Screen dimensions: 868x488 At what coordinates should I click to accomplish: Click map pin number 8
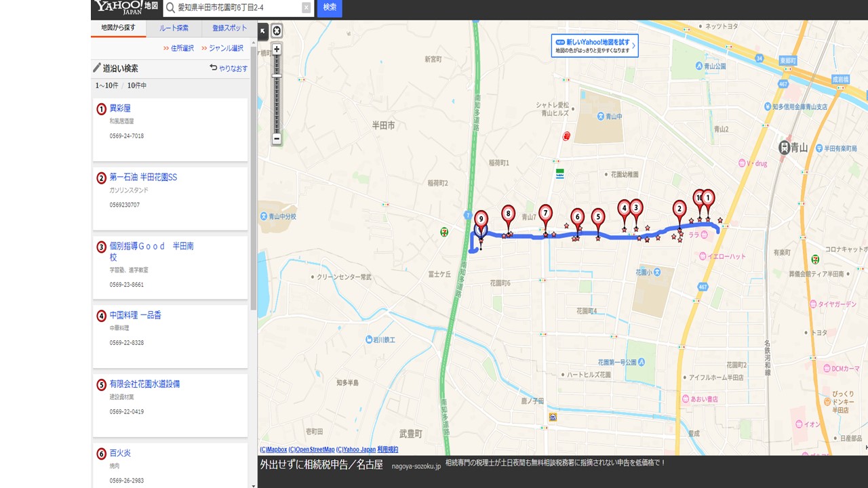tap(508, 214)
